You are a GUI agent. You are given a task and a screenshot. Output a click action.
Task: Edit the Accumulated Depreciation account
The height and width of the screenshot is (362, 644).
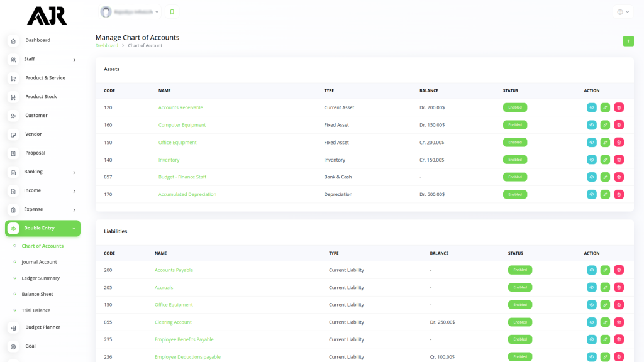[605, 195]
